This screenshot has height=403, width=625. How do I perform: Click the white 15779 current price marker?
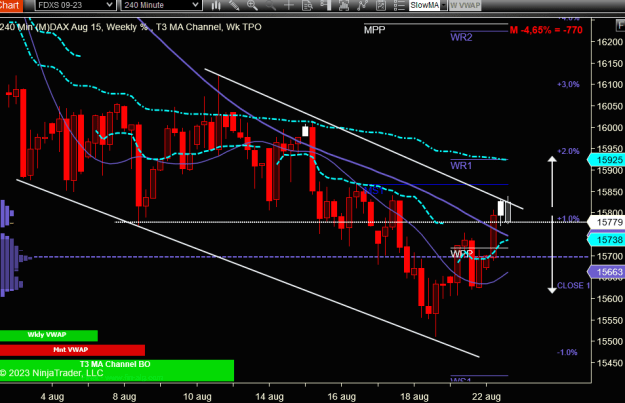click(x=606, y=222)
